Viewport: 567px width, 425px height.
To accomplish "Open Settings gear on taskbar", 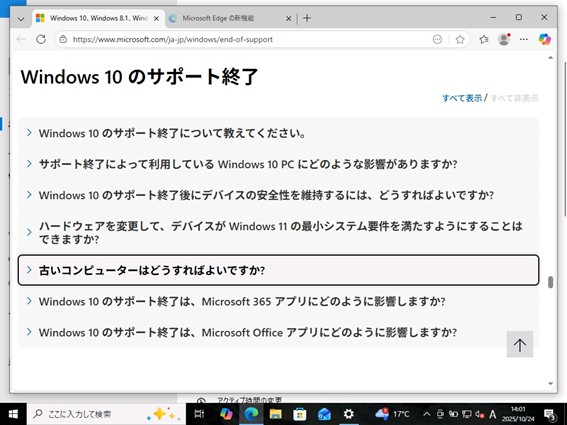I will click(x=349, y=414).
